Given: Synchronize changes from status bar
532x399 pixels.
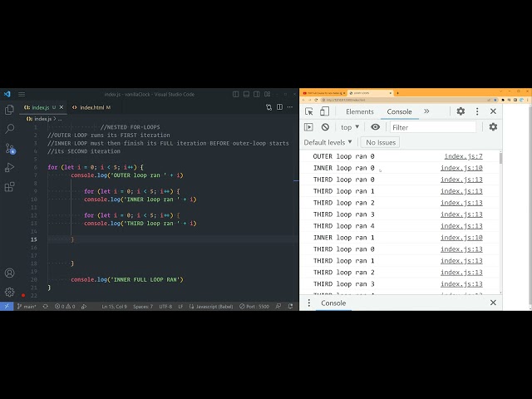Looking at the screenshot, I should pos(46,307).
